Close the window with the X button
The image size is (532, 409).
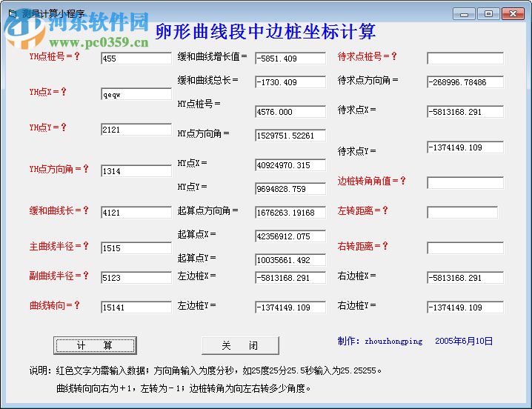[513, 14]
